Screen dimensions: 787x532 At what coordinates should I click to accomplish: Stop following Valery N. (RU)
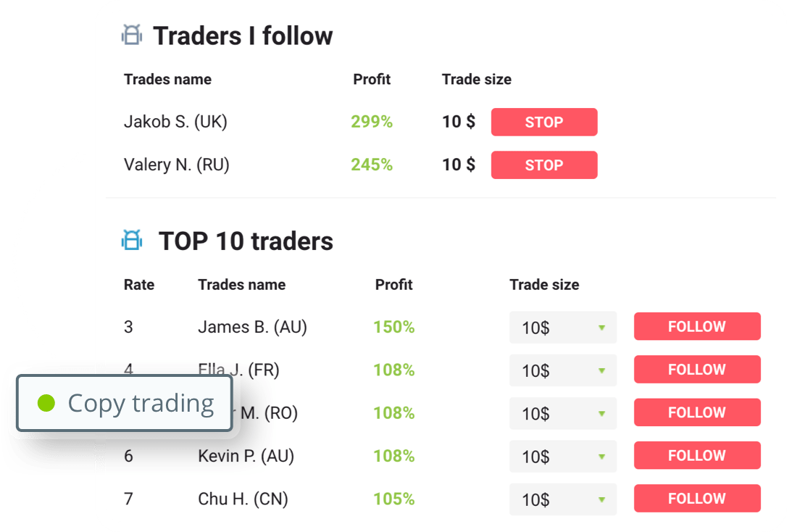pyautogui.click(x=544, y=165)
